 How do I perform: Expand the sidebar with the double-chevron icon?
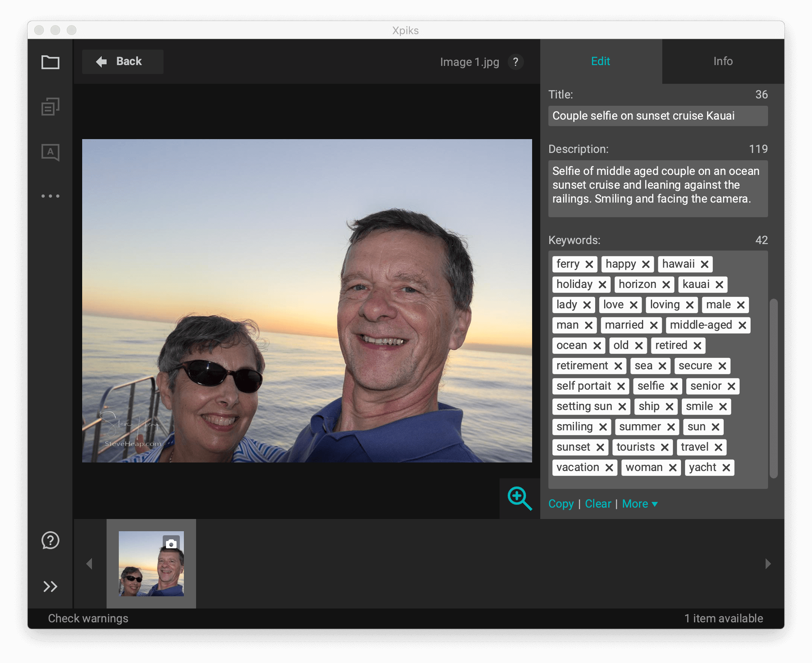(x=50, y=587)
